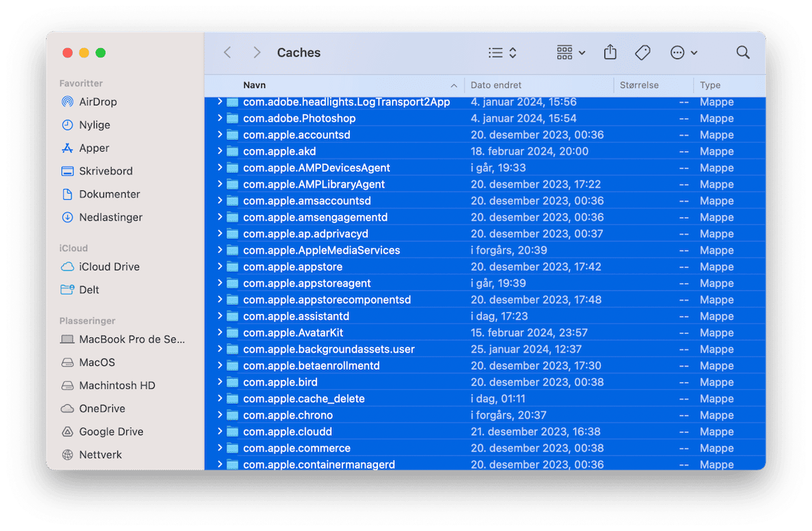Viewport: 812px width, 531px height.
Task: Sort by the Dato endret column
Action: pos(496,85)
